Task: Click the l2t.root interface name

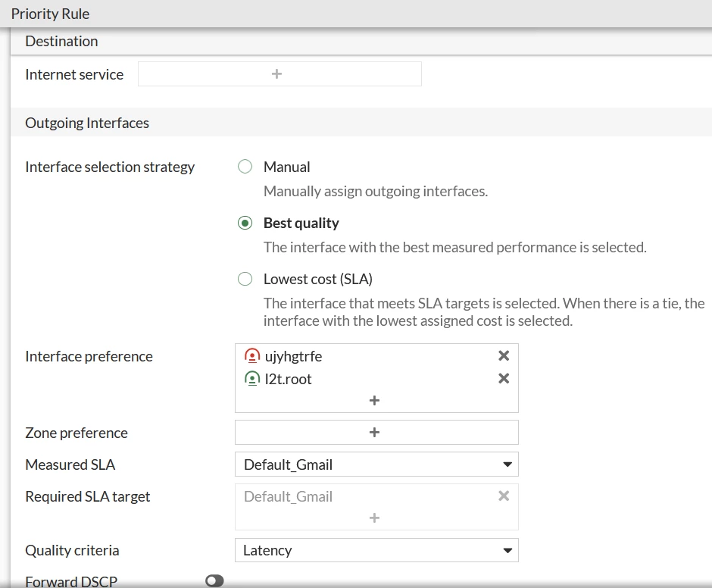Action: tap(288, 379)
